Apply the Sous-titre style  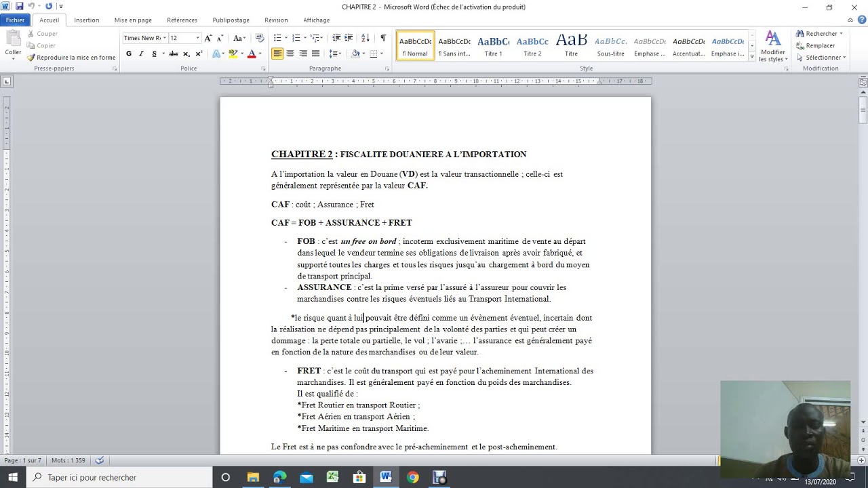(610, 45)
